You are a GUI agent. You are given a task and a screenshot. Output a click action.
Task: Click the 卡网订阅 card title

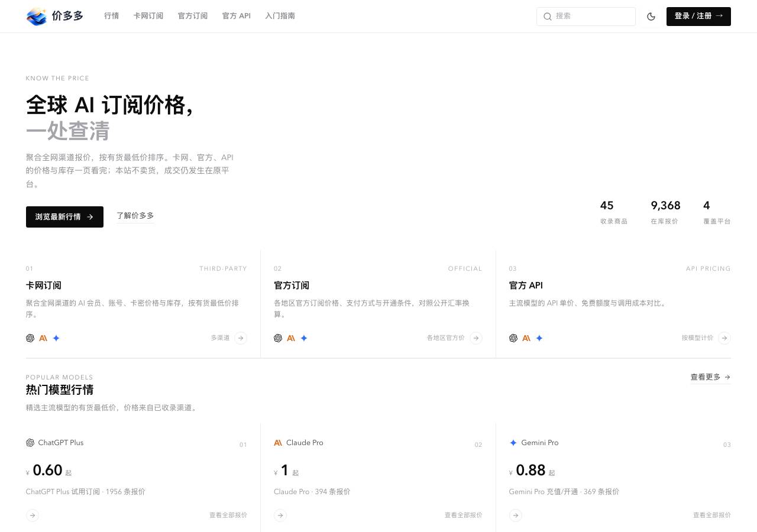[44, 286]
